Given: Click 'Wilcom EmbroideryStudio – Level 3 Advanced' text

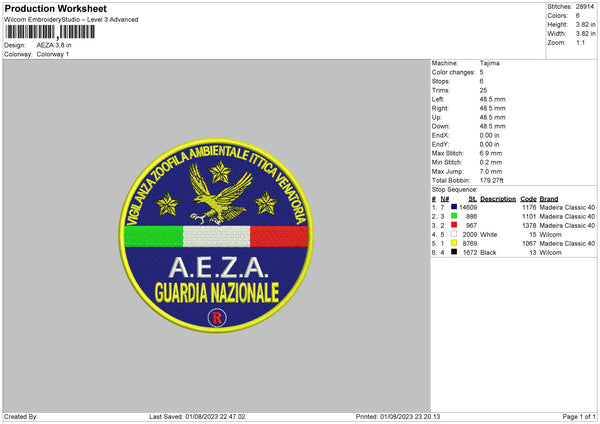Looking at the screenshot, I should click(71, 20).
